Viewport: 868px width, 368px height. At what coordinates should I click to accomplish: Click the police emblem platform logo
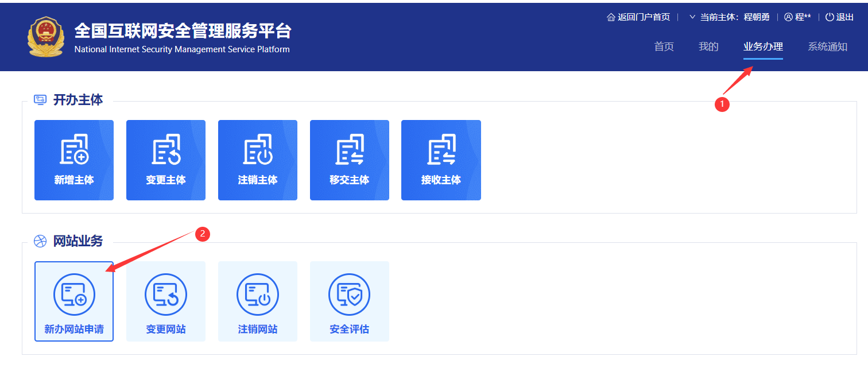point(45,36)
